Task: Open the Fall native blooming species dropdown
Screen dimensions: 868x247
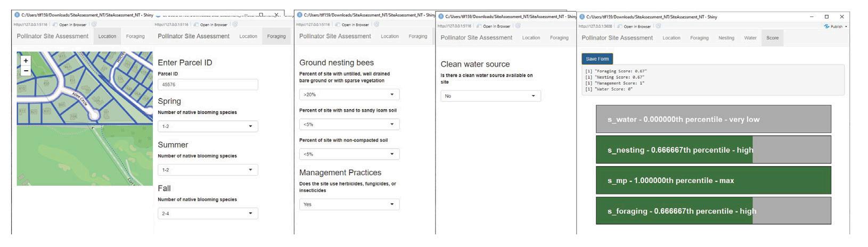Action: [208, 213]
